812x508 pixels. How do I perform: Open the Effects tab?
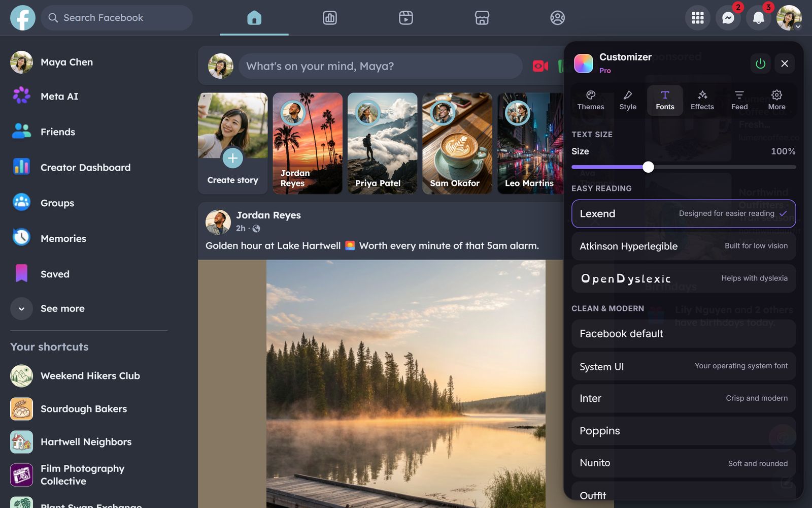coord(702,100)
